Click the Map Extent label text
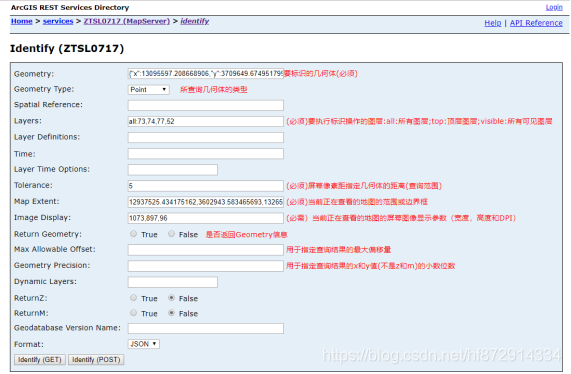The width and height of the screenshot is (571, 374). coord(37,201)
